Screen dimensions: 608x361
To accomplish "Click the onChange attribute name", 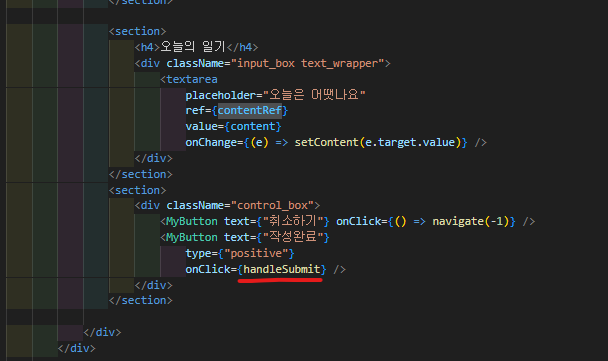I will coord(211,142).
